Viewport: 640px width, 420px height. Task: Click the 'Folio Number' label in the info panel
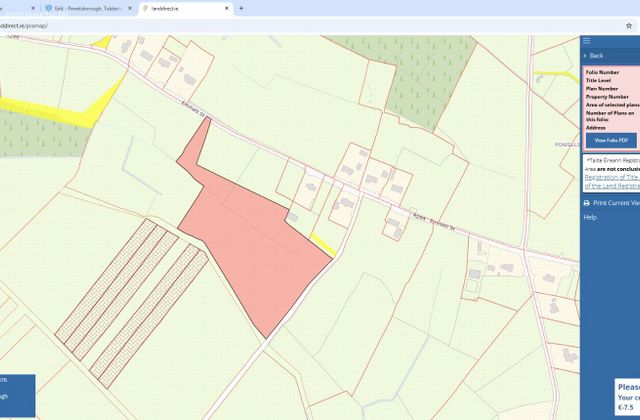pos(602,72)
